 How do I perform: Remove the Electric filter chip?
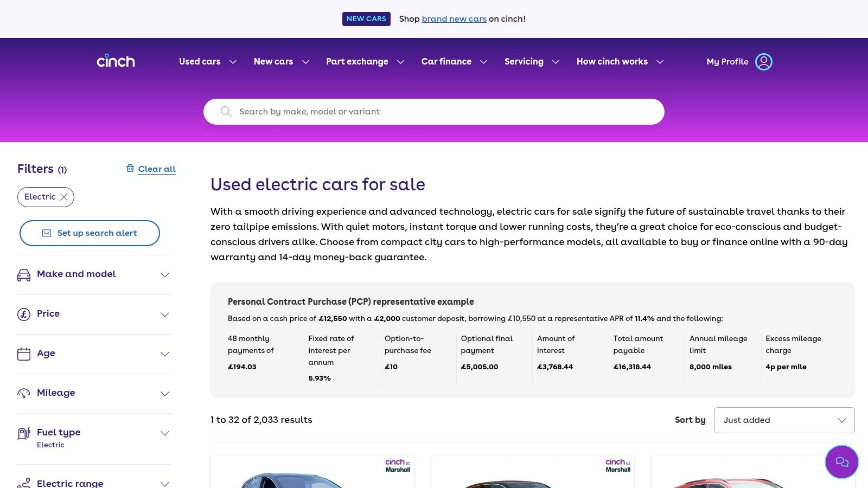pos(64,197)
